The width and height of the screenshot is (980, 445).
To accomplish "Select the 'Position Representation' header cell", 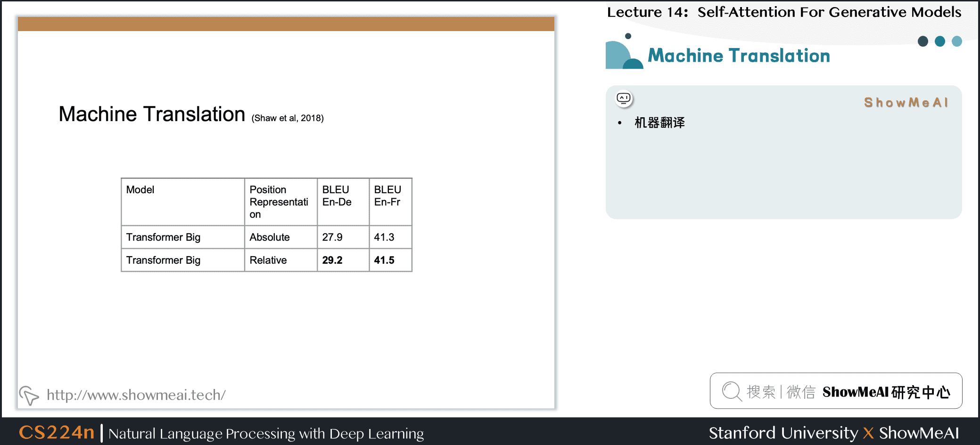I will point(281,202).
